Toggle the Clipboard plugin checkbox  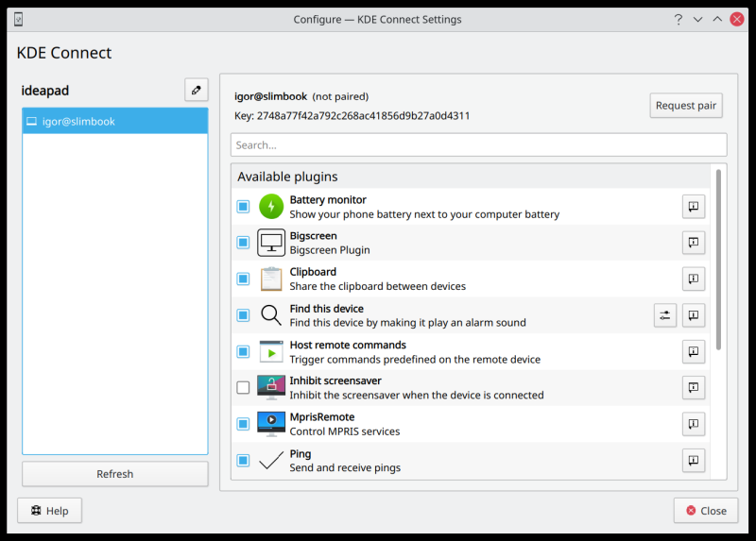[x=243, y=279]
